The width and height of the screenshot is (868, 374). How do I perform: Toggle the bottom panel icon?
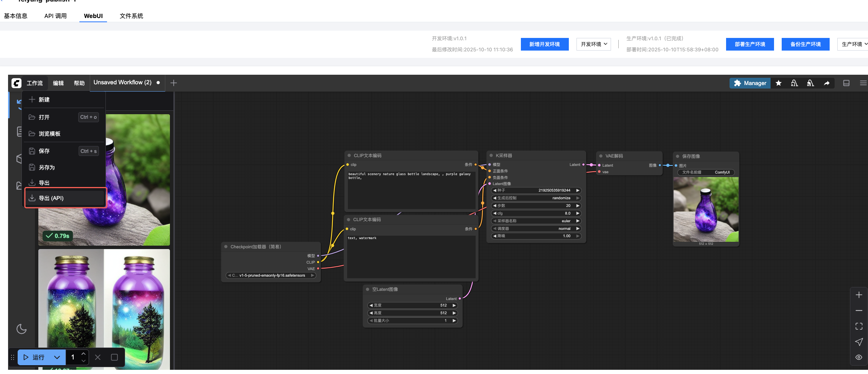point(846,83)
